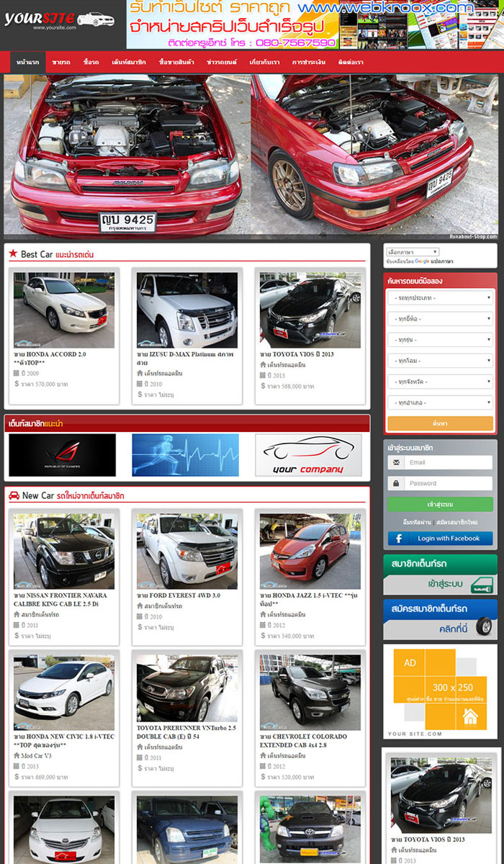504x864 pixels.
Task: Select the 'หน้าแรก' home menu item
Action: pos(27,63)
